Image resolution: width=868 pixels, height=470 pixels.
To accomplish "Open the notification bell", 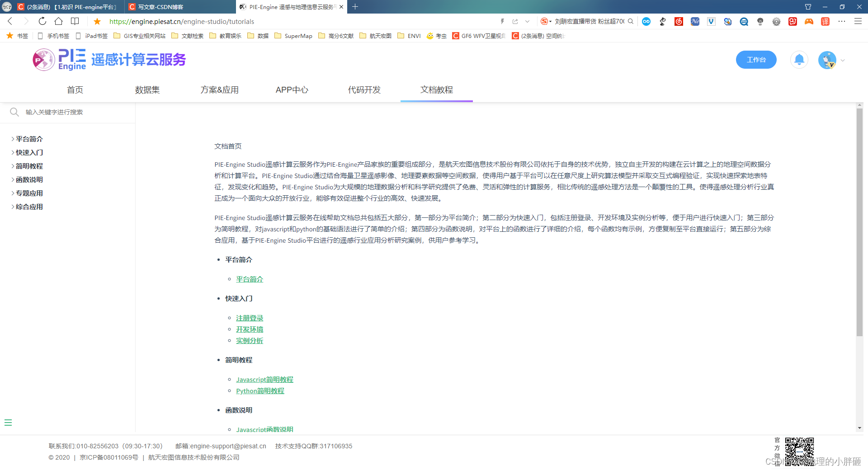I will pos(799,60).
